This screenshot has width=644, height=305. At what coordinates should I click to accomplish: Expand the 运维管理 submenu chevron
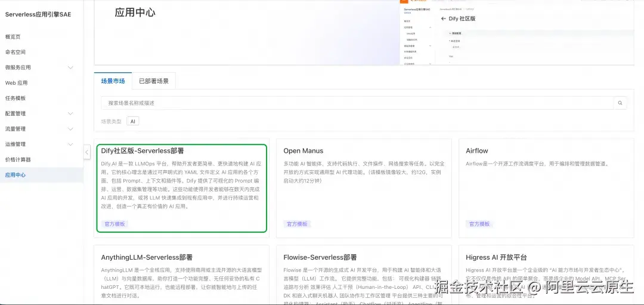70,144
